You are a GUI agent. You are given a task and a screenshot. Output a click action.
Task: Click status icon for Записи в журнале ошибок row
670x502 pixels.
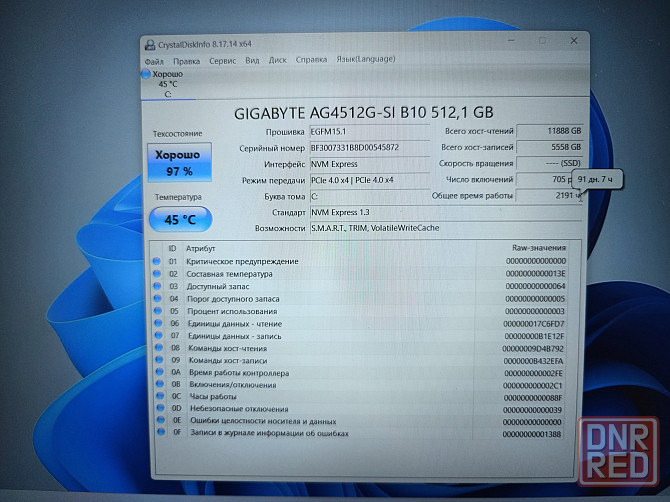161,432
